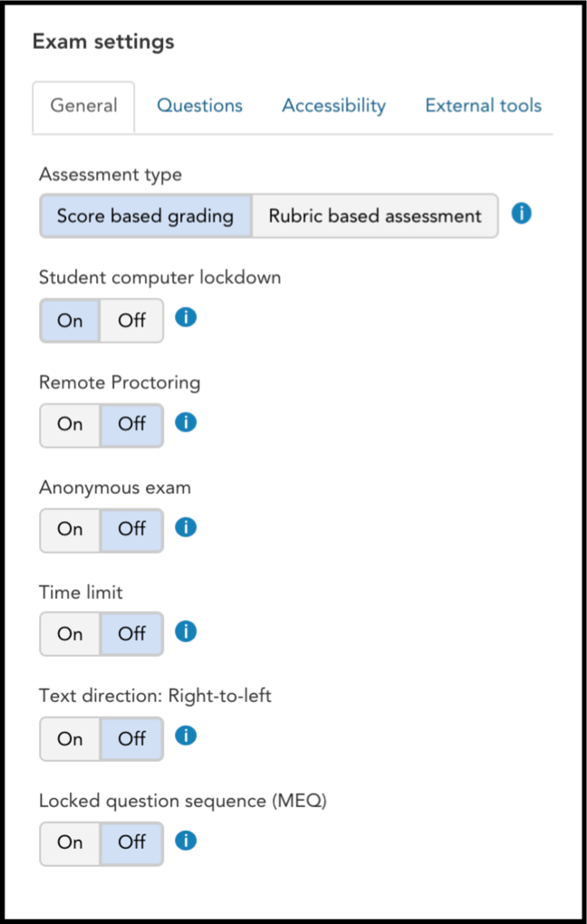Select the General tab
This screenshot has height=924, width=587.
point(83,106)
